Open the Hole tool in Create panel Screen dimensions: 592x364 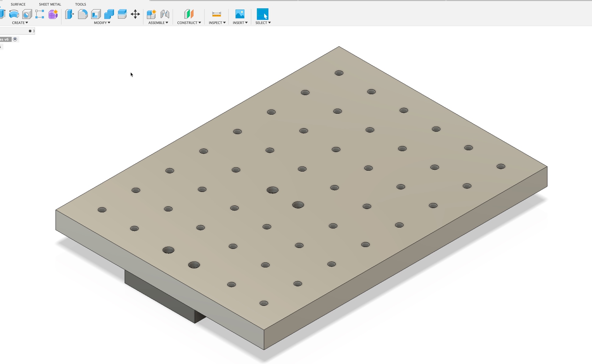coord(27,14)
